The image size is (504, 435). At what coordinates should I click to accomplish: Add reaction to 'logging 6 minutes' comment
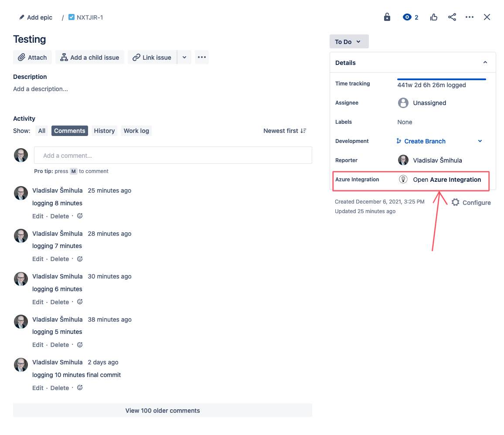click(x=80, y=302)
